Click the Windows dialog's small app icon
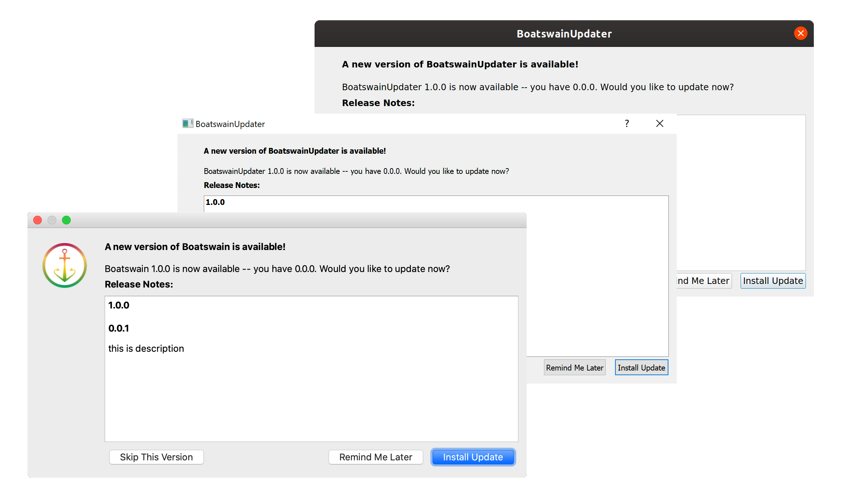The image size is (847, 504). [187, 124]
